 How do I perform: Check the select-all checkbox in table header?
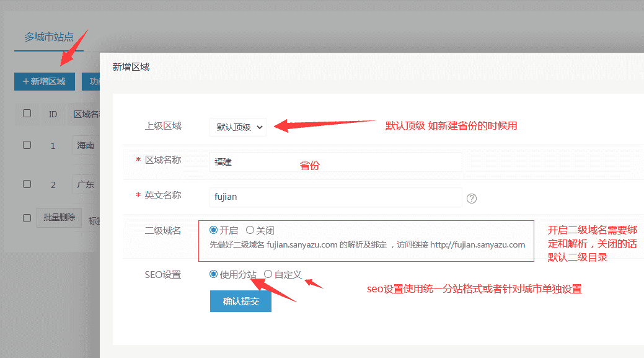click(x=27, y=114)
